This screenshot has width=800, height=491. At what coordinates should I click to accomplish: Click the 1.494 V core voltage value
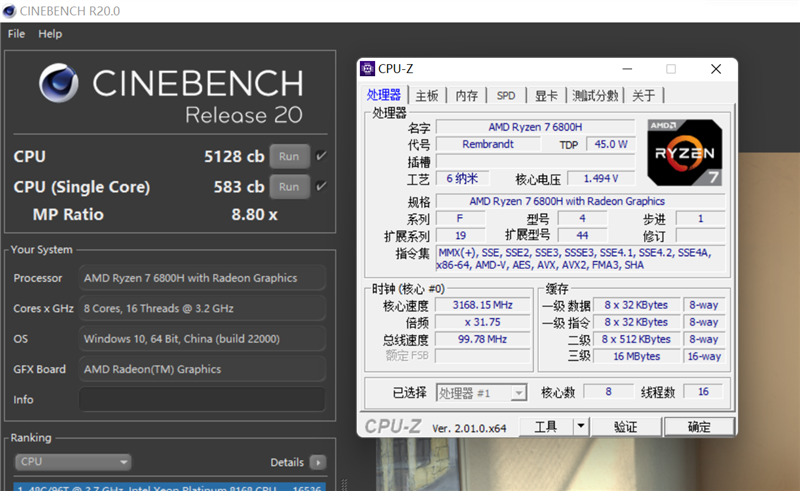[x=601, y=179]
